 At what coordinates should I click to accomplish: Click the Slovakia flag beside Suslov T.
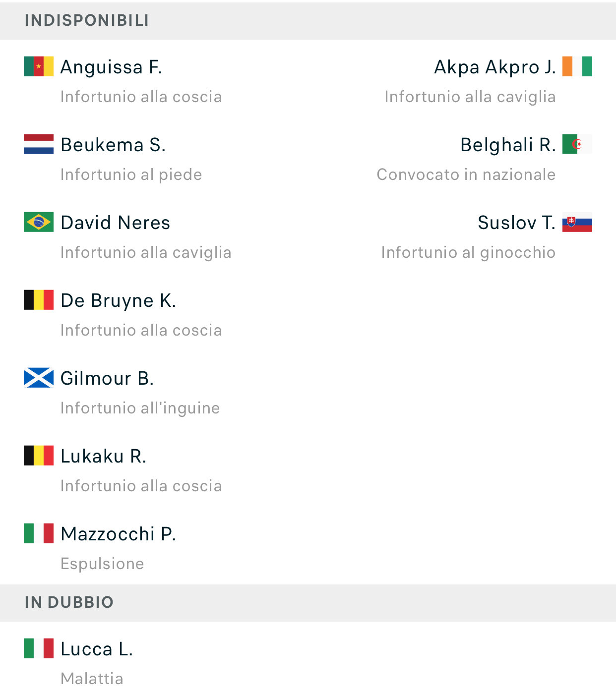pyautogui.click(x=577, y=222)
